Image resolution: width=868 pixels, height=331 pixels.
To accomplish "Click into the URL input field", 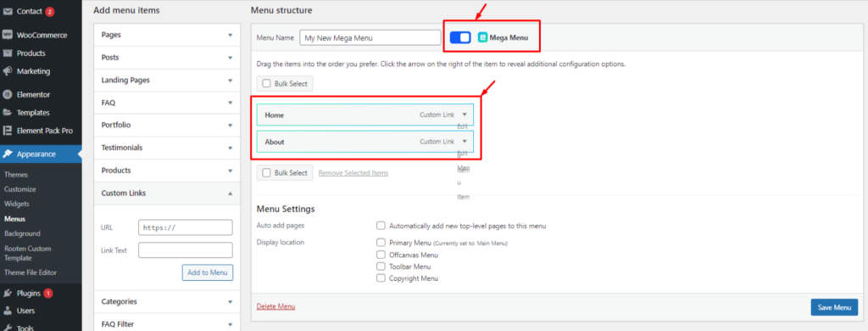I will [186, 227].
